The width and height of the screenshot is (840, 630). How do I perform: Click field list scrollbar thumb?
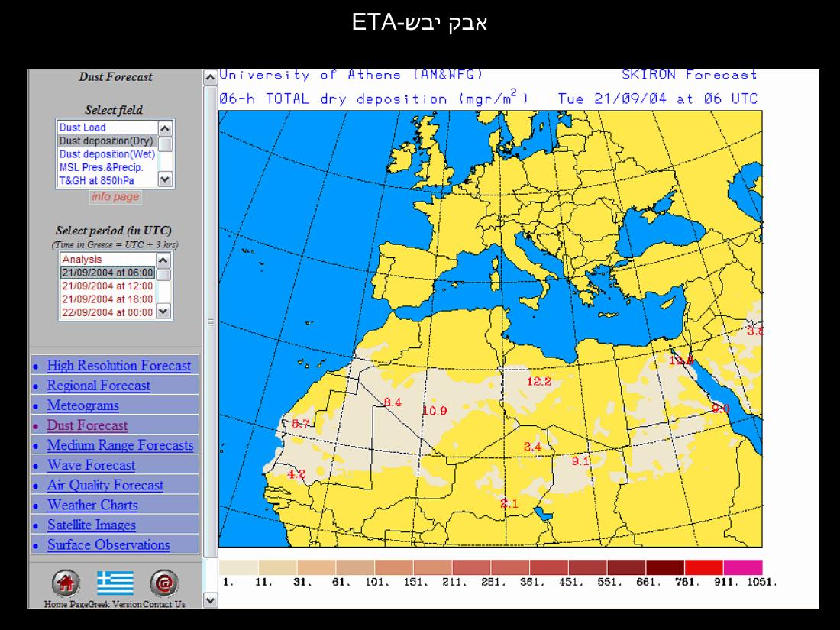(166, 144)
